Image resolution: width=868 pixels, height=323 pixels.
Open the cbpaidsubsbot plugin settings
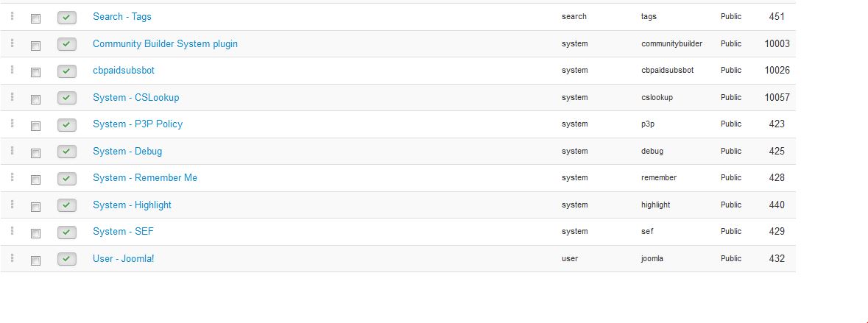tap(124, 70)
